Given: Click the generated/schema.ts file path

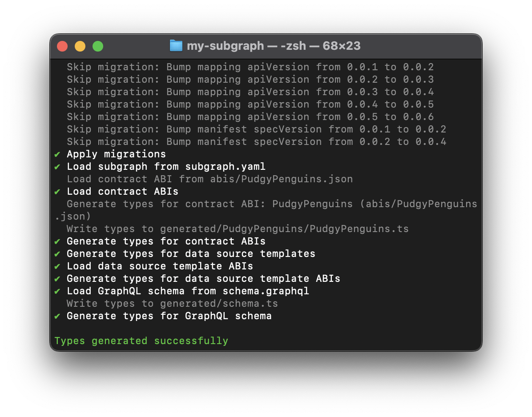Looking at the screenshot, I should [x=219, y=304].
